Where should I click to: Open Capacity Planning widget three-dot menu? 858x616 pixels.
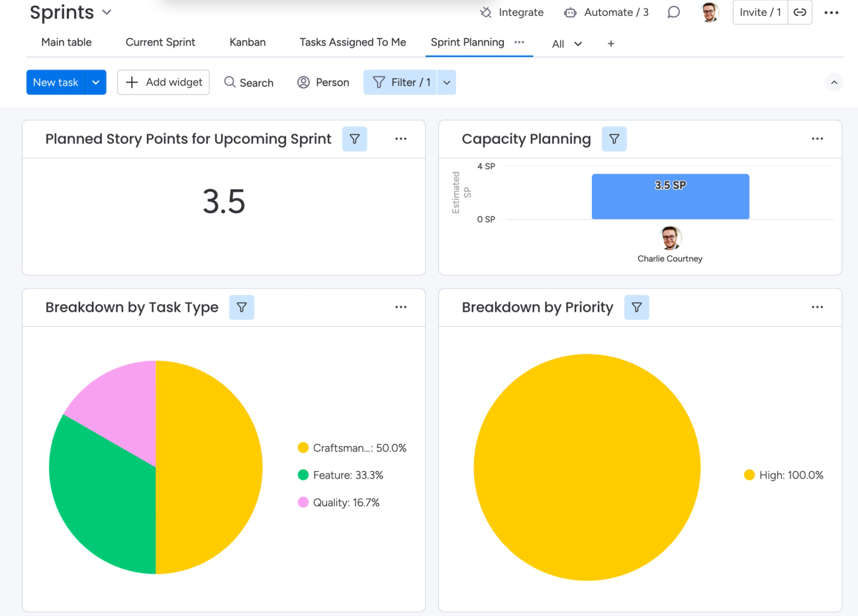coord(818,139)
